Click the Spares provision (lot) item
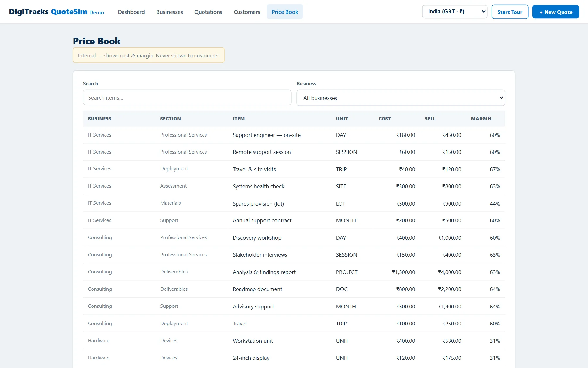Screen dimensions: 588x368 [258, 204]
